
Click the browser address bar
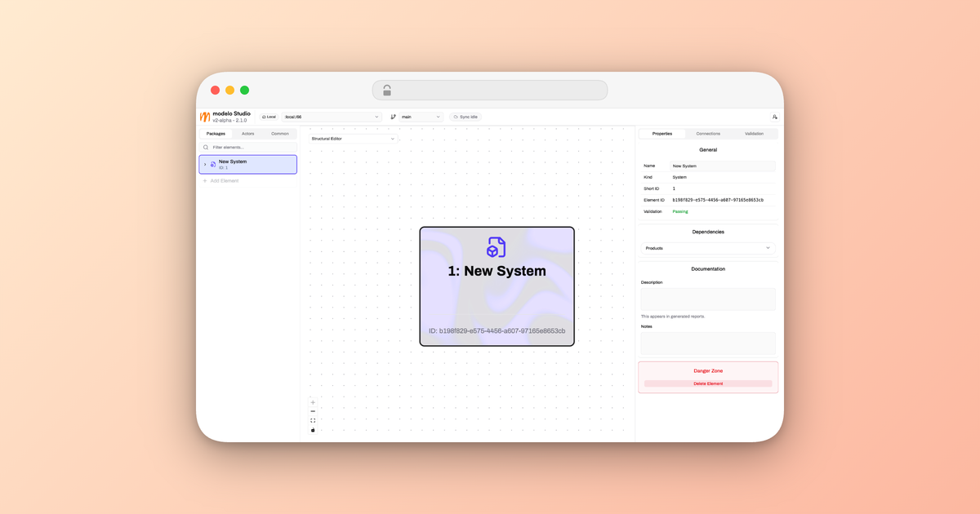pos(490,90)
